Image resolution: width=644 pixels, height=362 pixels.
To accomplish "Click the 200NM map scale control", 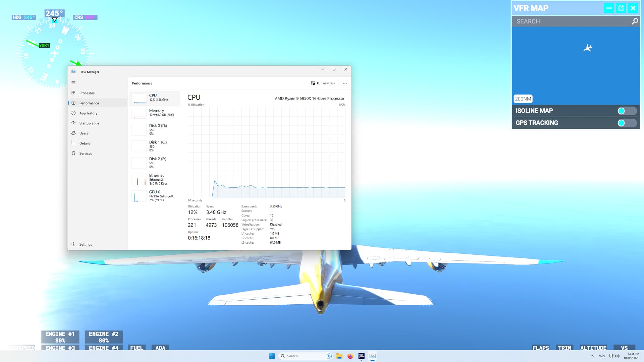I will point(523,99).
